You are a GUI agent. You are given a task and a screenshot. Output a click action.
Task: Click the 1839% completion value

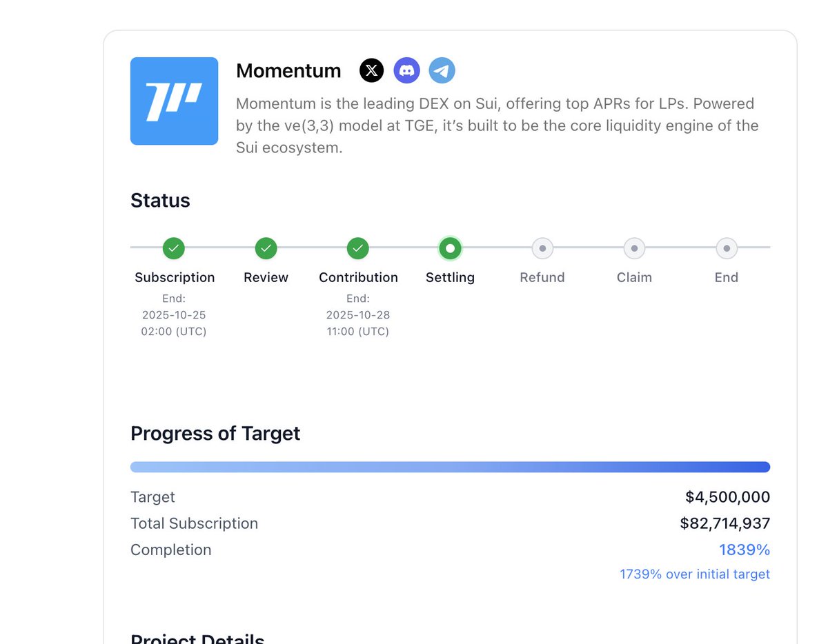745,550
